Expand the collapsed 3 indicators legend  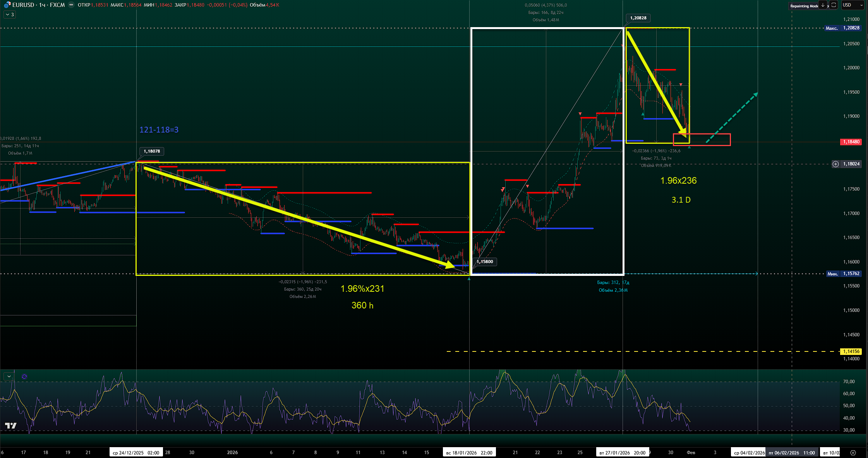point(10,15)
